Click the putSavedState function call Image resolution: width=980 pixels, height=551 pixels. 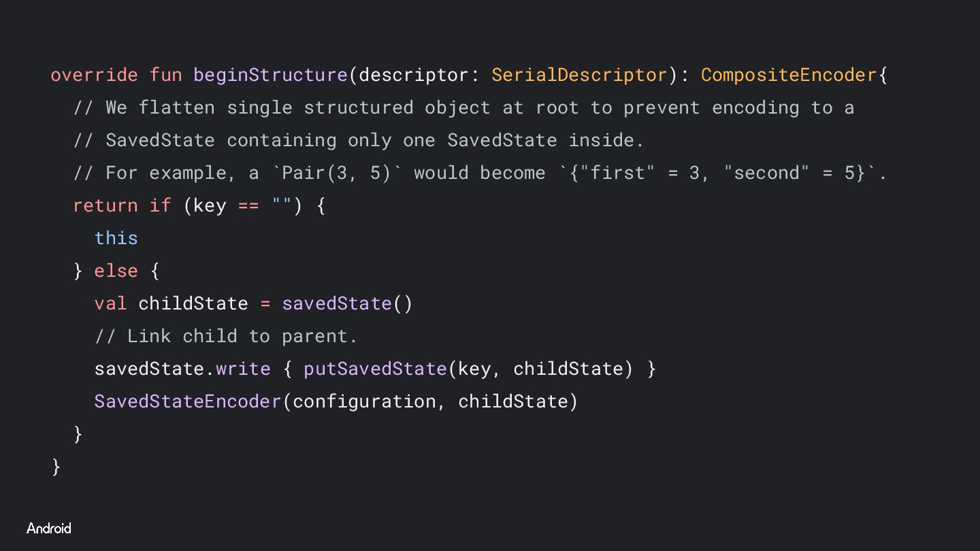click(x=375, y=369)
